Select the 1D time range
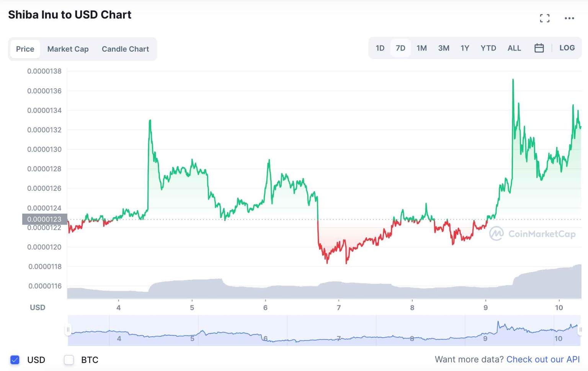 pyautogui.click(x=380, y=48)
